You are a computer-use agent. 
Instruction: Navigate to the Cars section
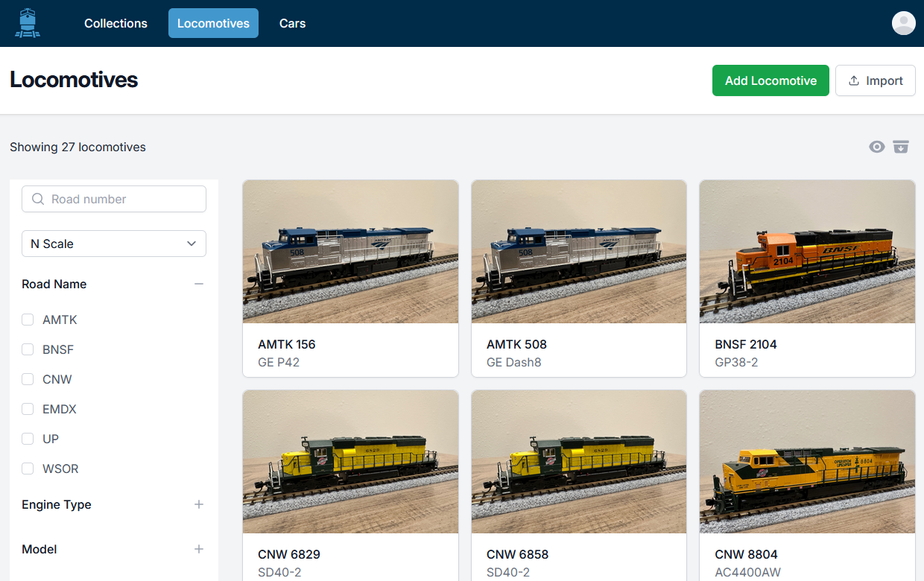tap(292, 23)
